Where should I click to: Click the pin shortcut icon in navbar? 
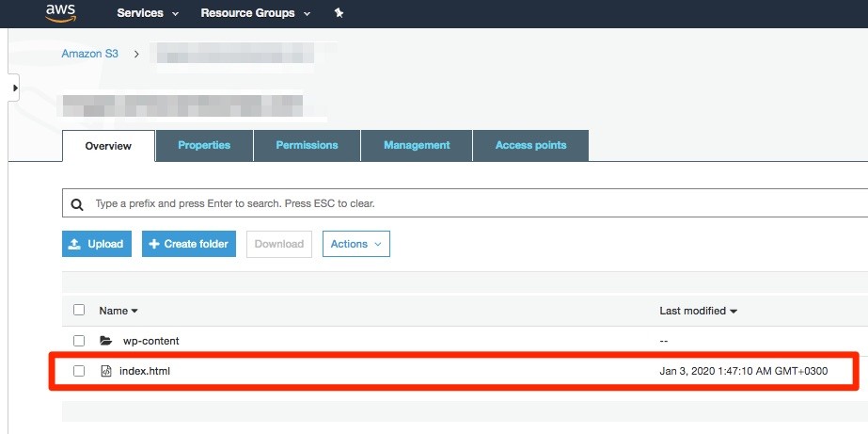coord(339,13)
